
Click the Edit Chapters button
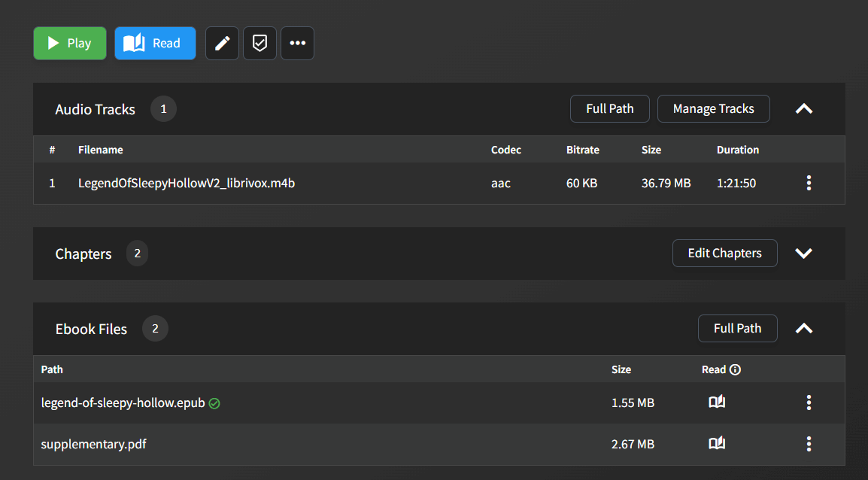click(x=724, y=254)
